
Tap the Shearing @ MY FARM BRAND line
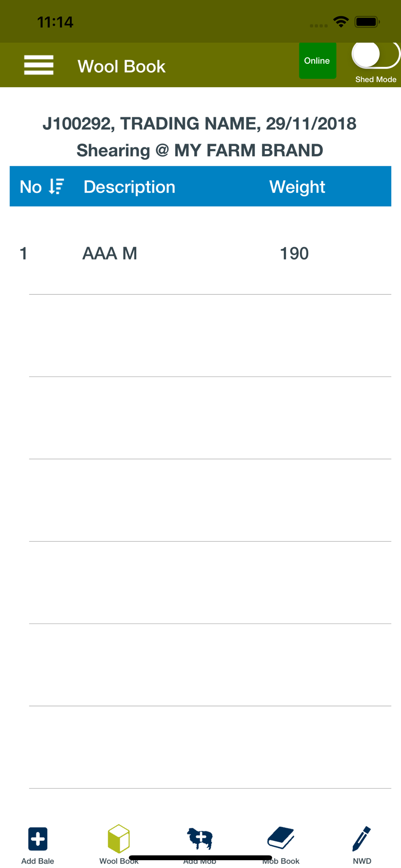point(200,151)
